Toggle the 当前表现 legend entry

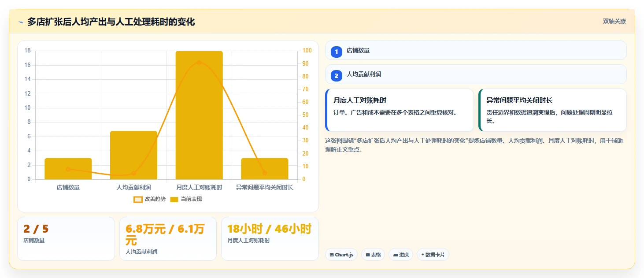[x=186, y=199]
